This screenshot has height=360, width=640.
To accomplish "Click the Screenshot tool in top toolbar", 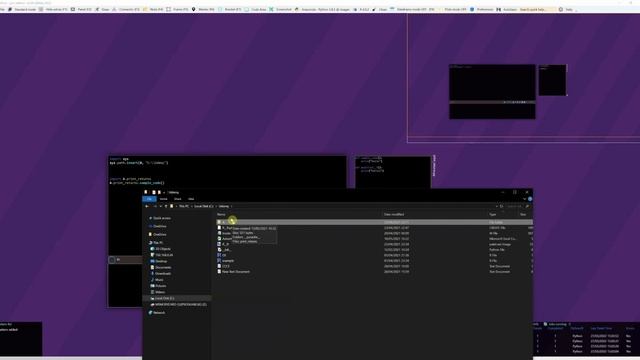I will (280, 9).
